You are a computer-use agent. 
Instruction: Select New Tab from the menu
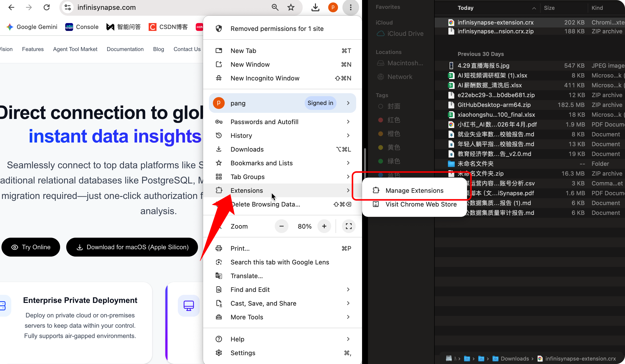[282, 51]
